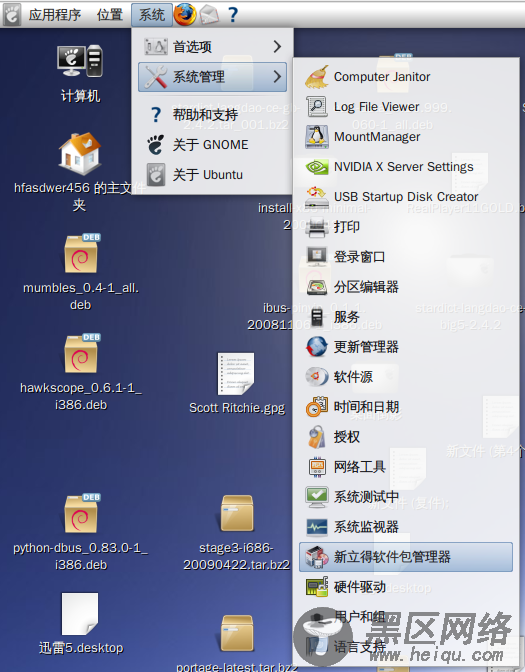Open 关于 GNOME entry
The height and width of the screenshot is (672, 525).
tap(213, 144)
